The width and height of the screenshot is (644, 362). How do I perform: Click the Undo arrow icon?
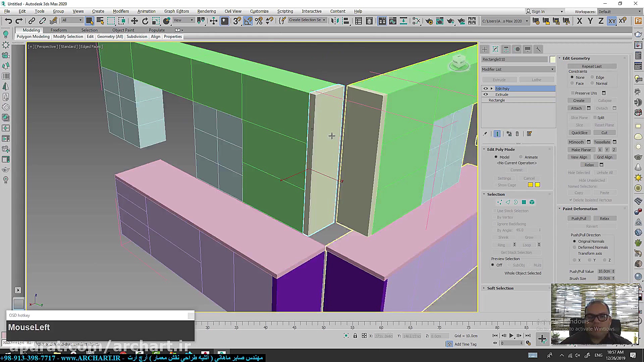(8, 21)
